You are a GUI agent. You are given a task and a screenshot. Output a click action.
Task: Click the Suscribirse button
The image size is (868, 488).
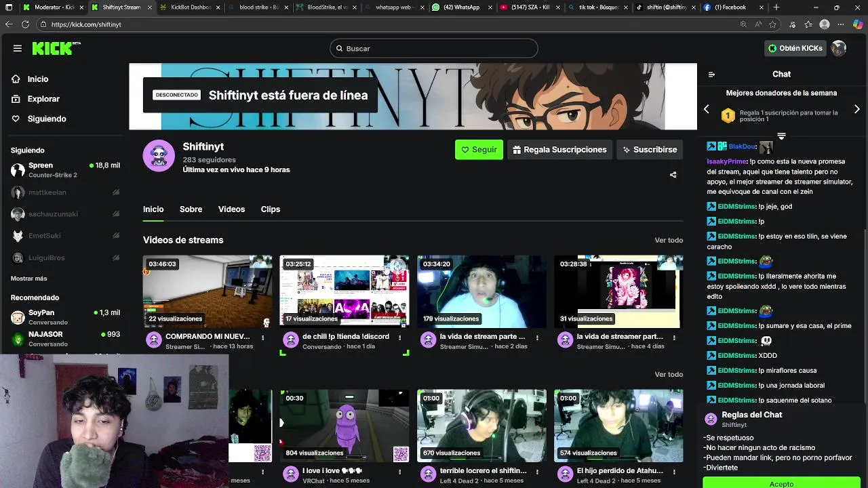pos(650,150)
